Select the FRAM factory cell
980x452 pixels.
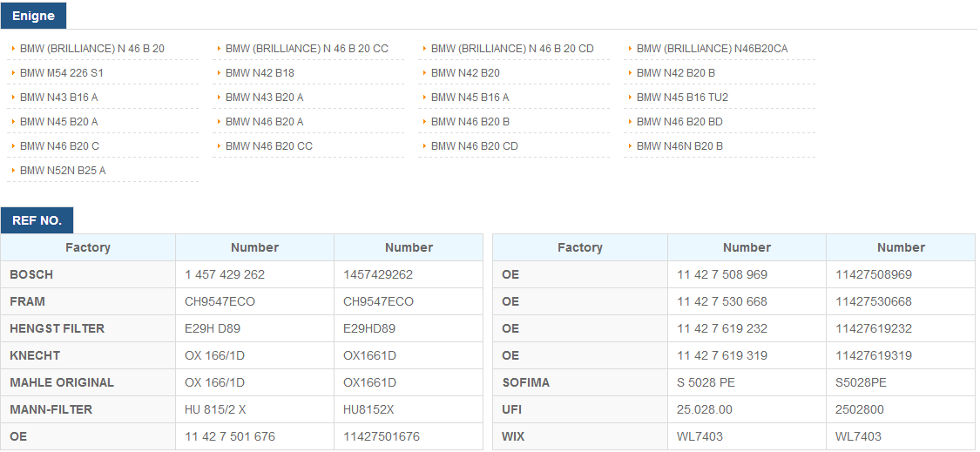tap(88, 301)
